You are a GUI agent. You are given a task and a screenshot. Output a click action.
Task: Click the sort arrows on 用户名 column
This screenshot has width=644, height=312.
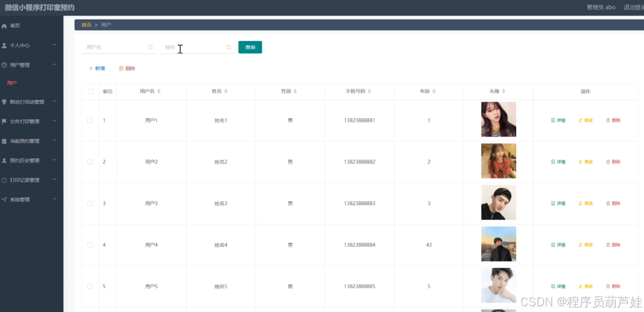point(159,92)
